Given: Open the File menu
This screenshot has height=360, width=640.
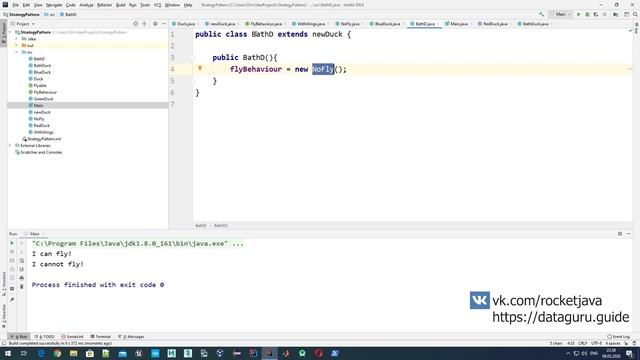Looking at the screenshot, I should coord(16,5).
